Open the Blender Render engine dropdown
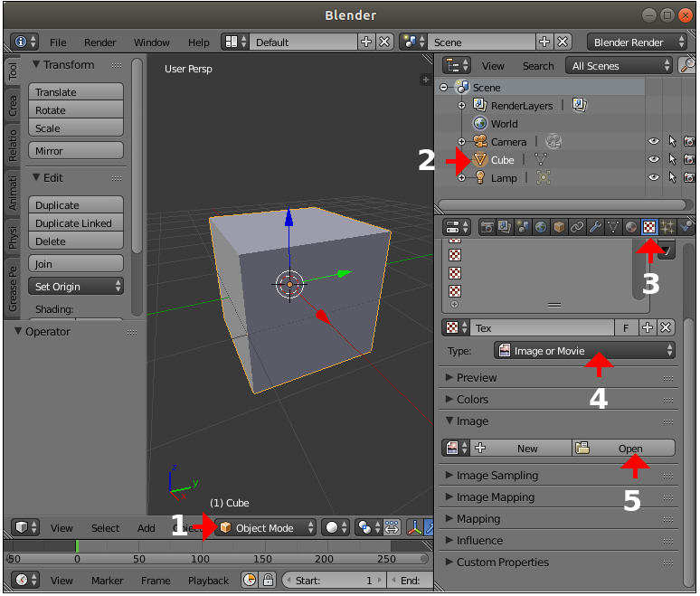 coord(637,42)
